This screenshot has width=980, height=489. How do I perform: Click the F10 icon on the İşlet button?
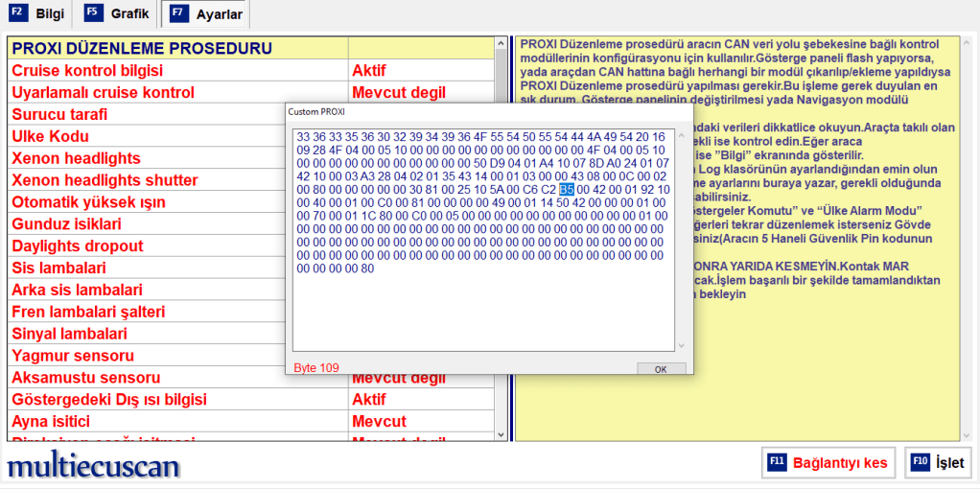tap(919, 462)
